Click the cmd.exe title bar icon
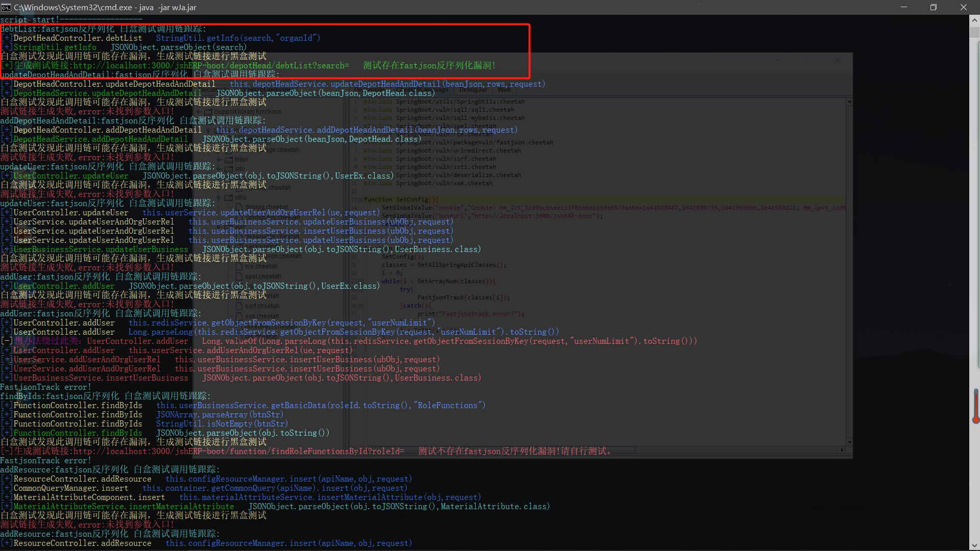 (6, 7)
